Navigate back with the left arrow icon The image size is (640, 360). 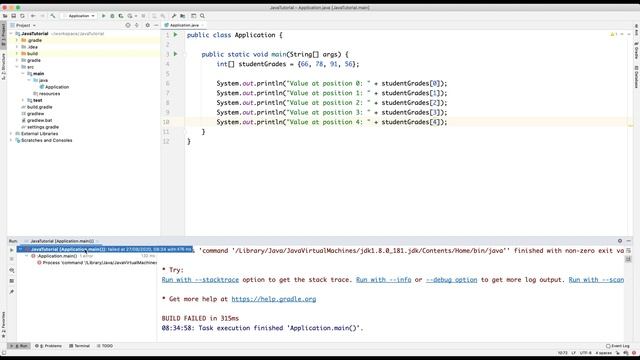coord(33,16)
